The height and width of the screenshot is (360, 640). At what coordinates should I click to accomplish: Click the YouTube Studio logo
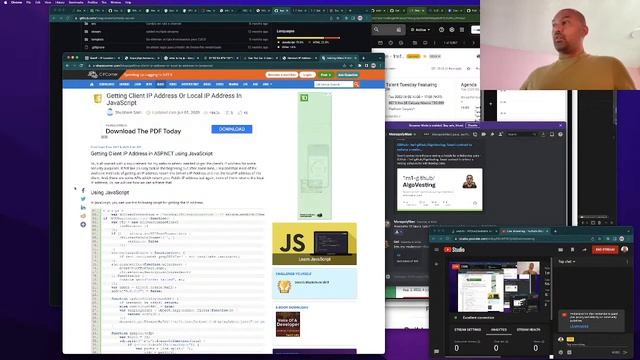(454, 249)
